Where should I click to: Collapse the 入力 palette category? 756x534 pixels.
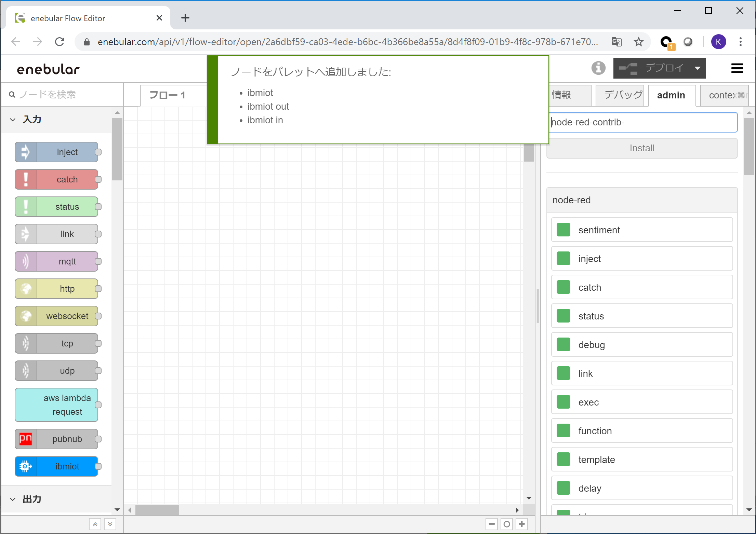coord(13,120)
